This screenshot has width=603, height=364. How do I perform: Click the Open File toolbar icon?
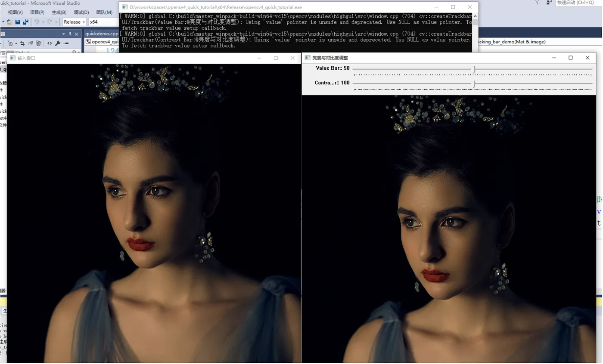point(9,22)
